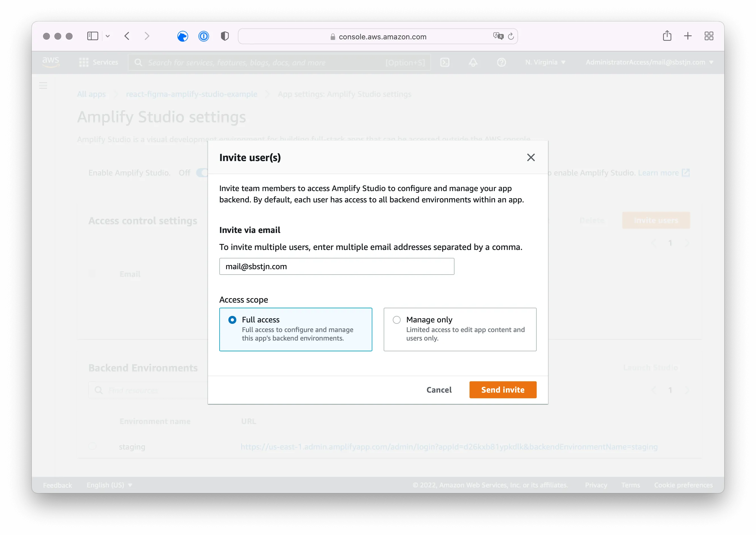Image resolution: width=756 pixels, height=535 pixels.
Task: Click the search magnifier in the top bar
Action: [x=138, y=62]
